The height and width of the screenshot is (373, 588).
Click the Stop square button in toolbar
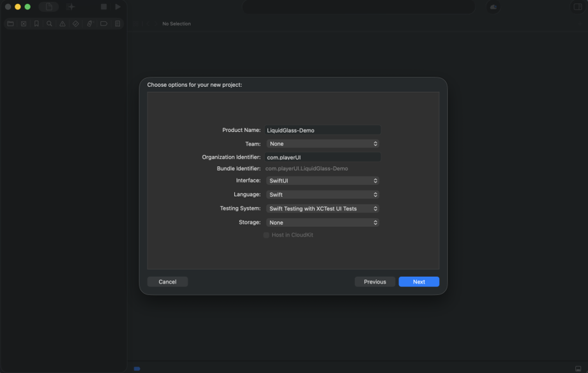(x=104, y=7)
